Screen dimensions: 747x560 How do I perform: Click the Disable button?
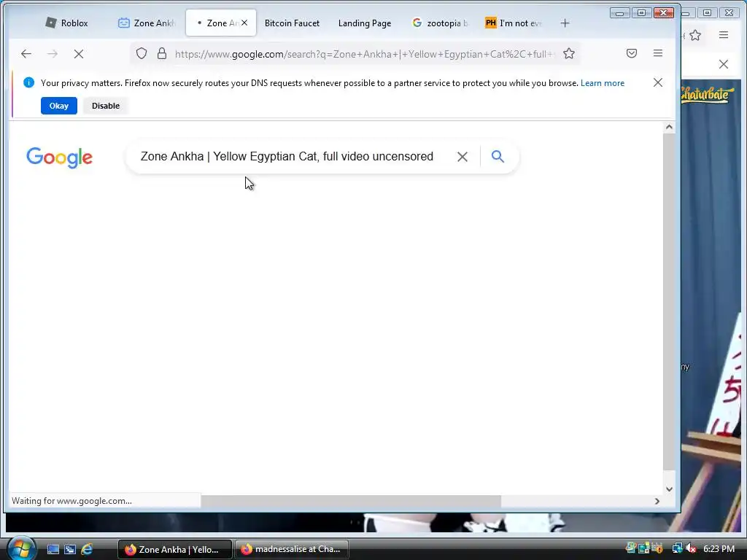click(x=106, y=106)
